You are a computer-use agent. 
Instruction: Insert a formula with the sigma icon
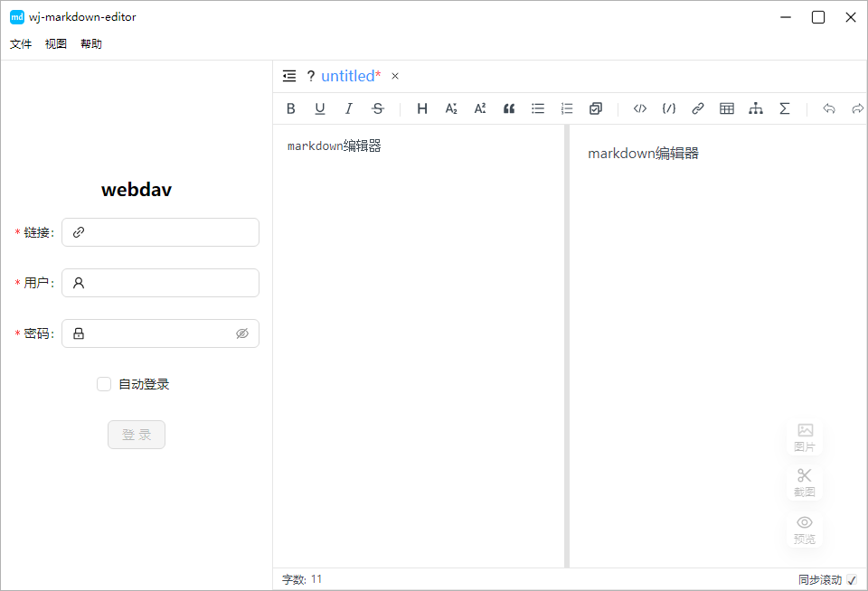pyautogui.click(x=784, y=108)
